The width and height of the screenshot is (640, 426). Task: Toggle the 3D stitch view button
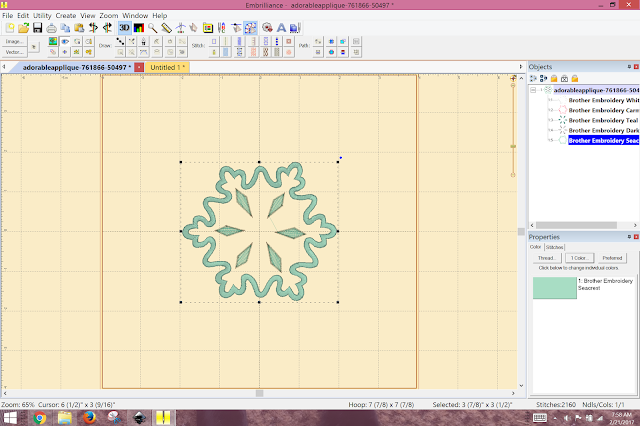124,28
